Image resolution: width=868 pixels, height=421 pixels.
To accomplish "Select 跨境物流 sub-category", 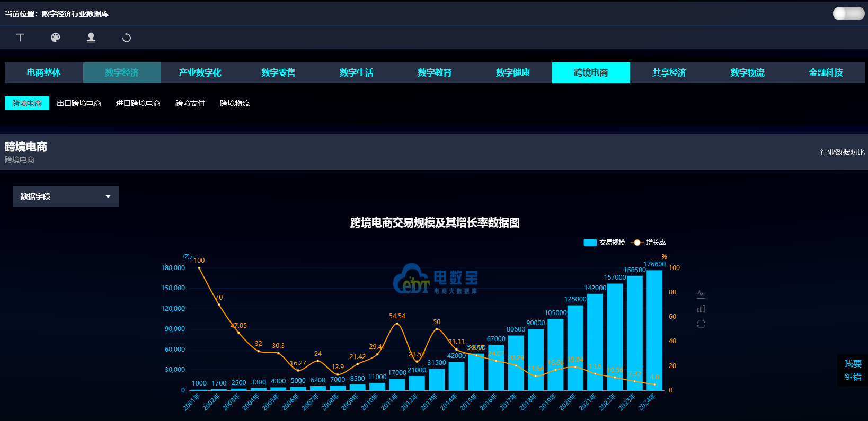I will pyautogui.click(x=235, y=103).
